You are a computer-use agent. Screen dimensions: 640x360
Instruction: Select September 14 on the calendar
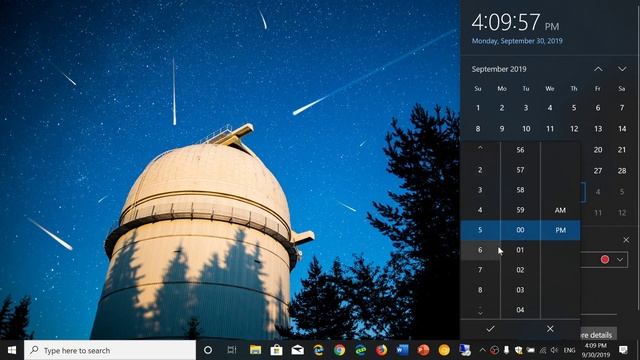pyautogui.click(x=622, y=129)
